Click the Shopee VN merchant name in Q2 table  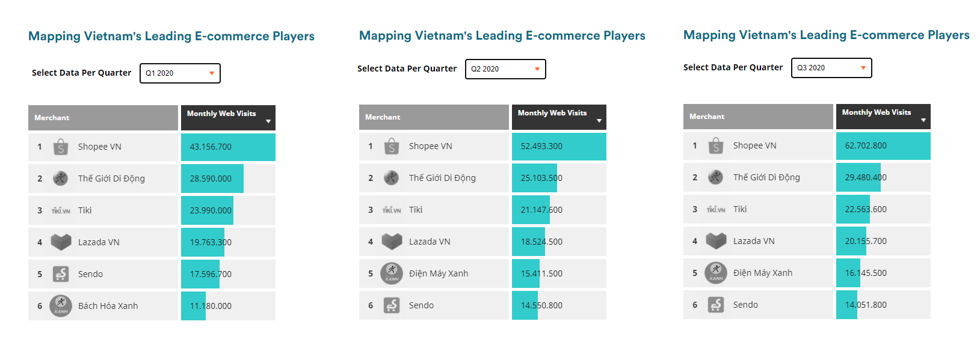431,145
